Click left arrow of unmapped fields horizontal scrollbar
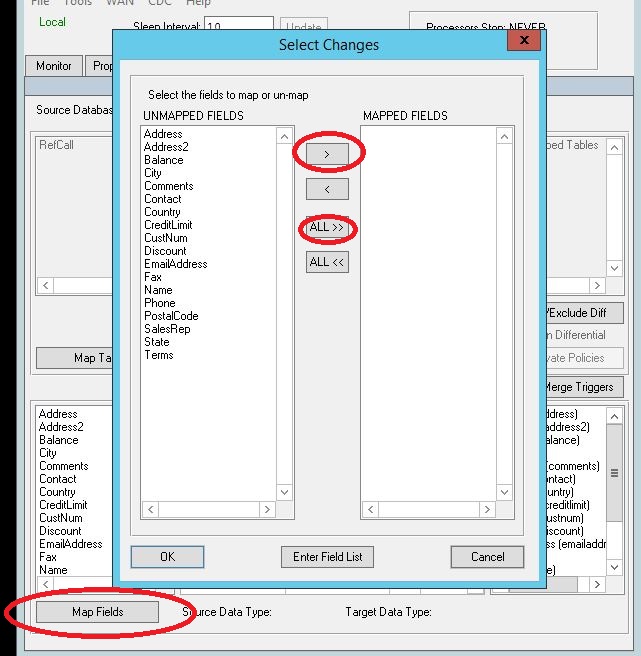The width and height of the screenshot is (641, 656). click(x=151, y=509)
